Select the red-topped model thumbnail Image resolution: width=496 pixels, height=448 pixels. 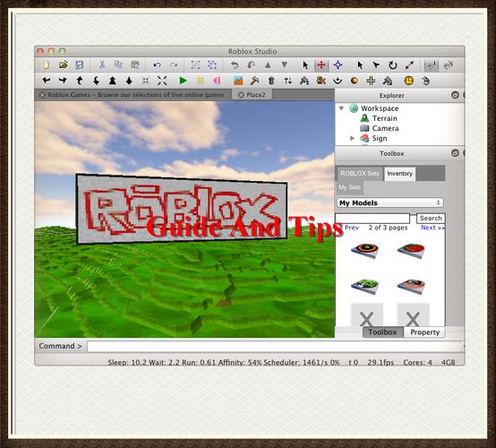[x=411, y=251]
